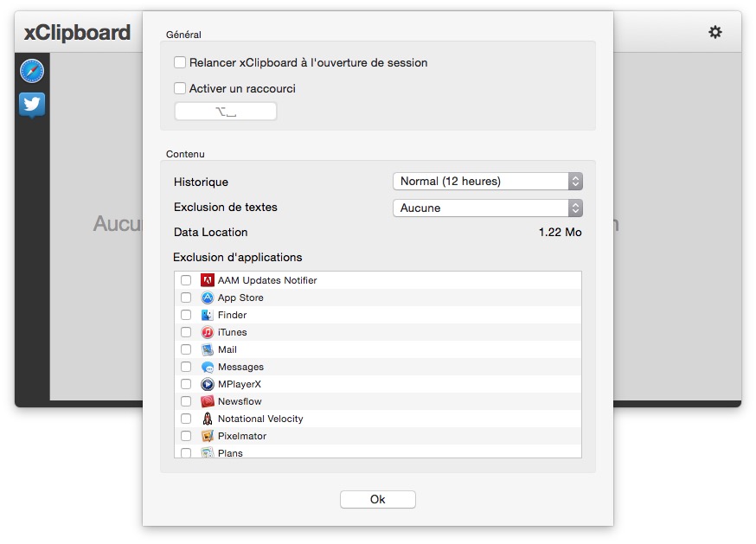
Task: Tick the Notational Velocity exclusion checkbox
Action: [x=186, y=419]
